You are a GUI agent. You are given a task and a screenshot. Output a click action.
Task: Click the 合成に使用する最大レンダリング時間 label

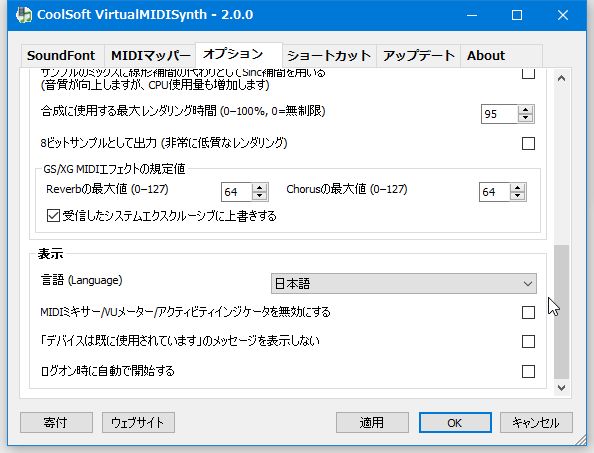(183, 111)
